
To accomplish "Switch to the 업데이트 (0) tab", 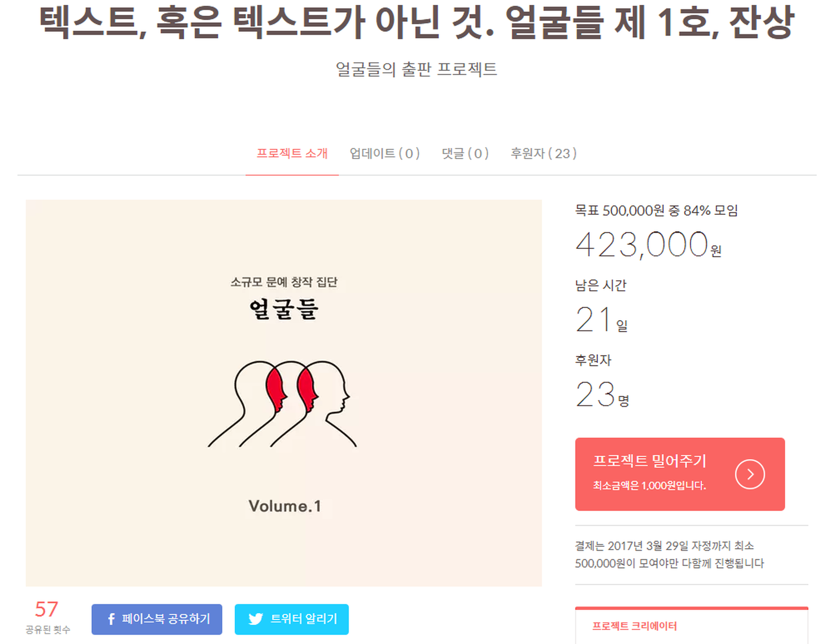I will tap(385, 154).
